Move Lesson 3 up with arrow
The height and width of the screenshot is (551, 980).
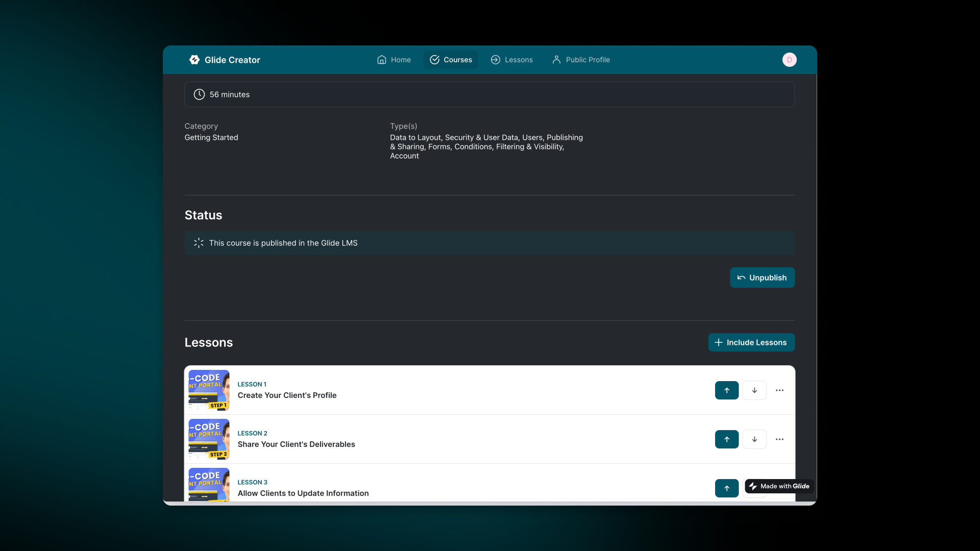pos(726,488)
